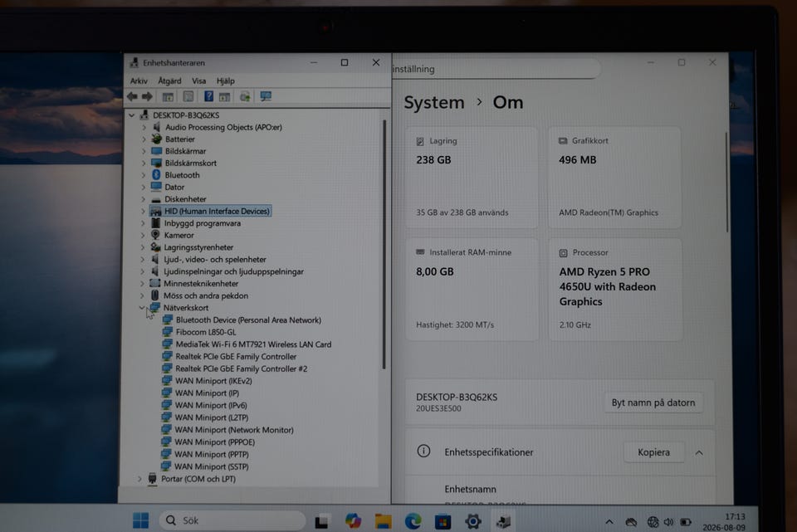This screenshot has width=797, height=532.
Task: Select Inbyggd programvara
Action: [x=203, y=223]
